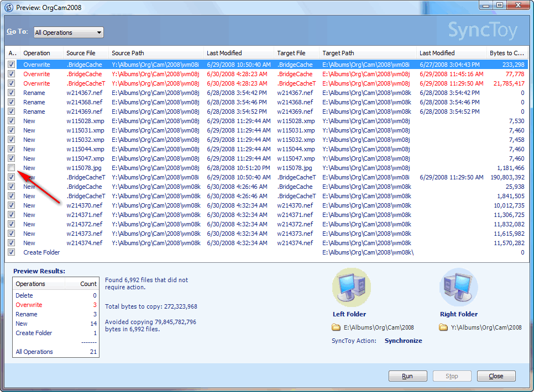This screenshot has width=534, height=392.
Task: Click the Right Folder computer icon
Action: pos(459,288)
